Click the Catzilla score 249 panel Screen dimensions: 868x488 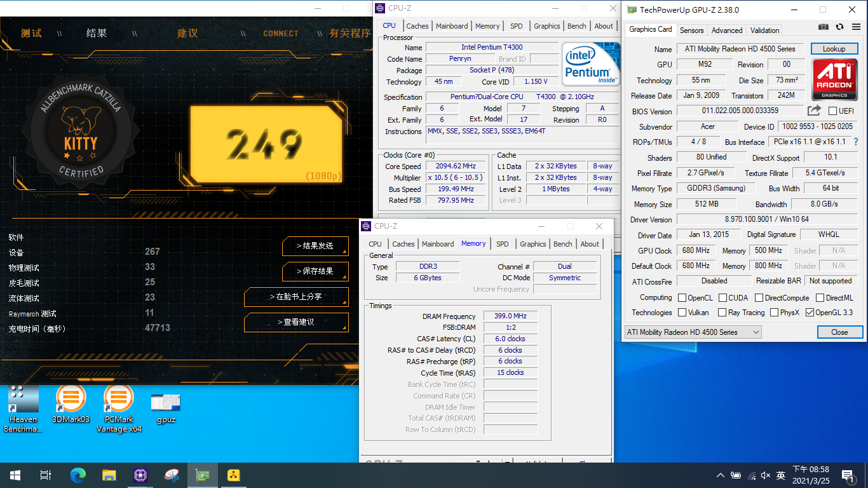coord(267,144)
